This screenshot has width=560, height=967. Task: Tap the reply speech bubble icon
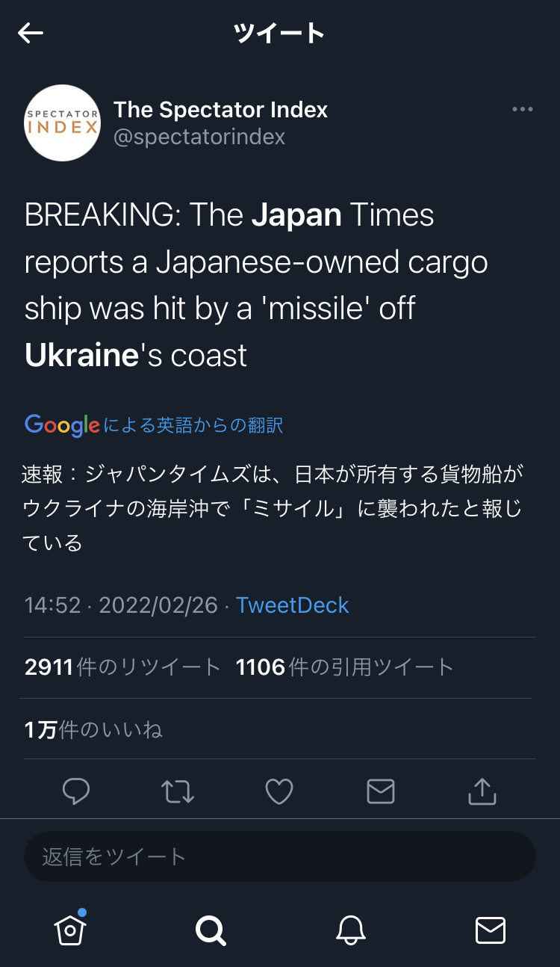(76, 791)
